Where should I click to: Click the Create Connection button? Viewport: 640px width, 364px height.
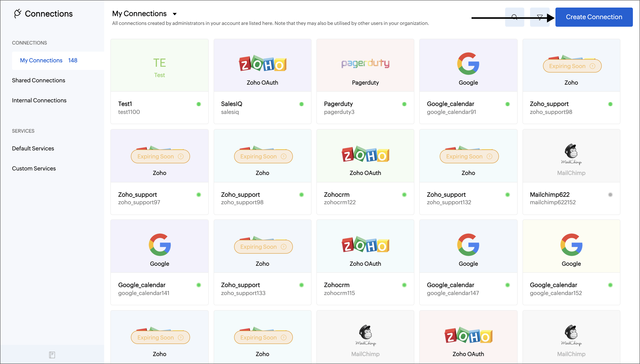[x=594, y=17]
